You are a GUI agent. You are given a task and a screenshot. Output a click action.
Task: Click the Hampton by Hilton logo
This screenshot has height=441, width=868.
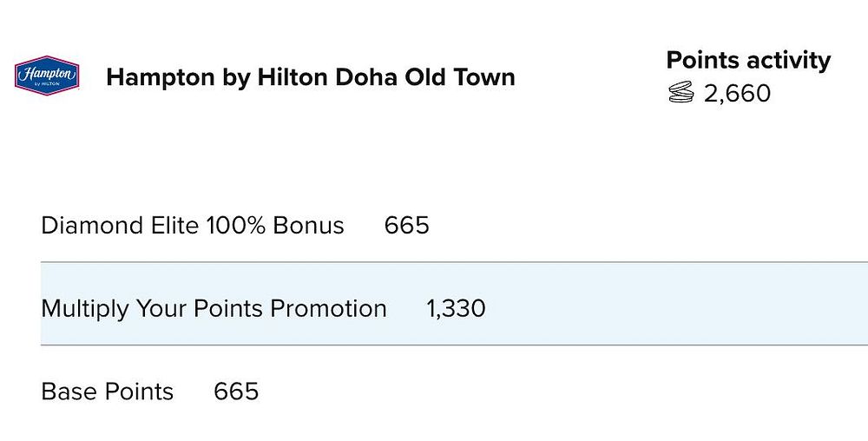click(x=47, y=76)
